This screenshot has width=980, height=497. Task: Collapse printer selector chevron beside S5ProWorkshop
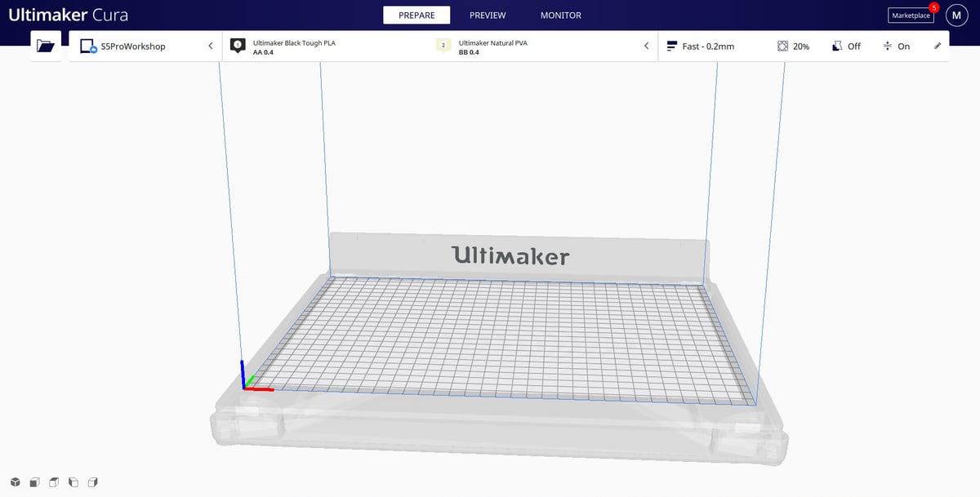[x=210, y=47]
